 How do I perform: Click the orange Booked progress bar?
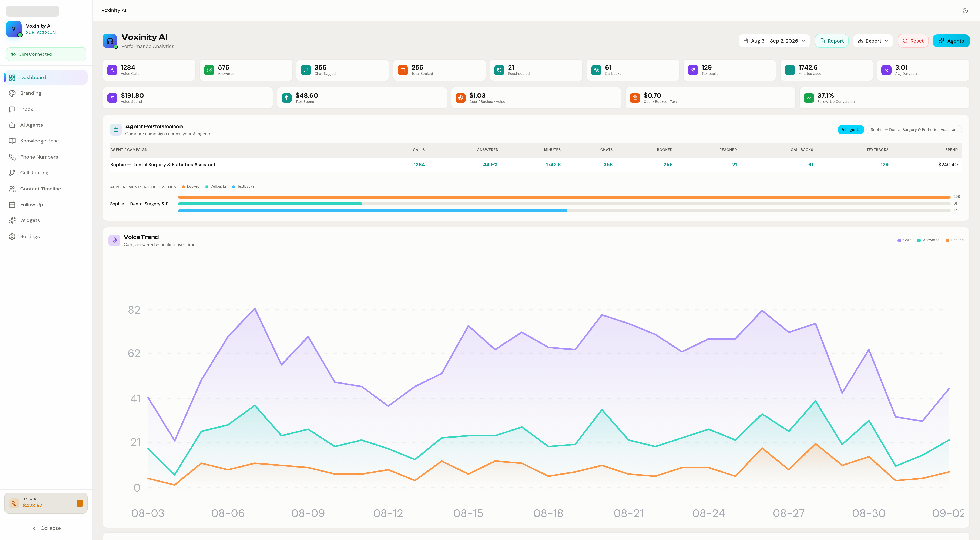[x=564, y=197]
